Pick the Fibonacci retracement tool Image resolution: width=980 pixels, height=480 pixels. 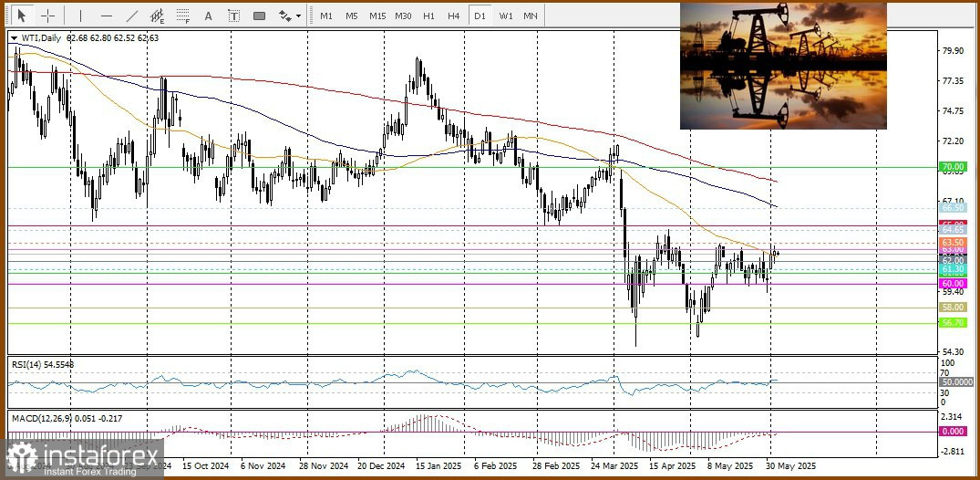pos(183,16)
